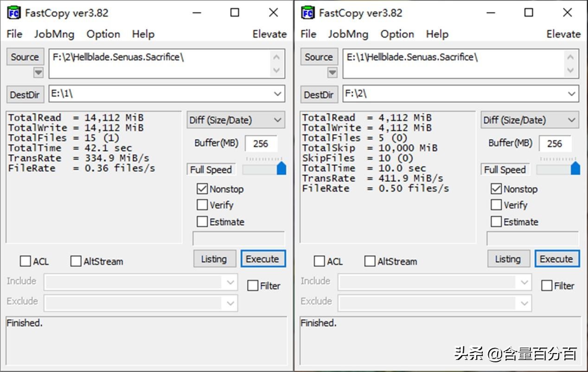Click Buffer(MB) 256 field in left window
This screenshot has width=588, height=372.
tap(261, 144)
